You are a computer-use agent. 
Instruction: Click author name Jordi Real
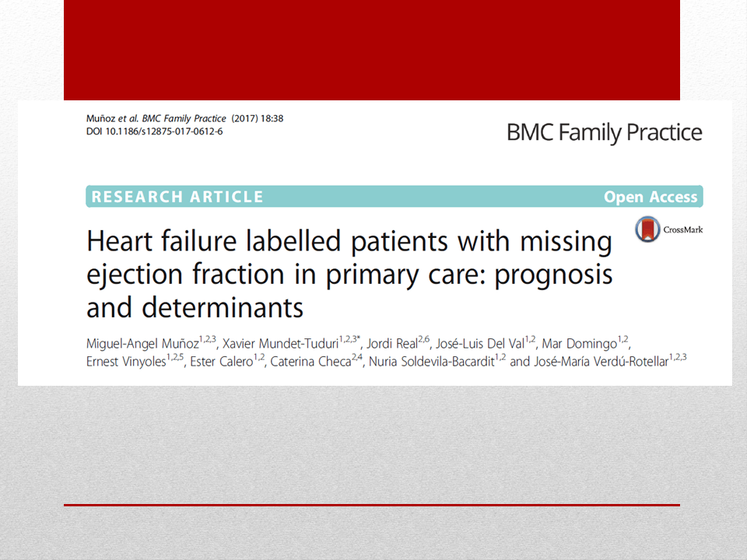click(392, 343)
